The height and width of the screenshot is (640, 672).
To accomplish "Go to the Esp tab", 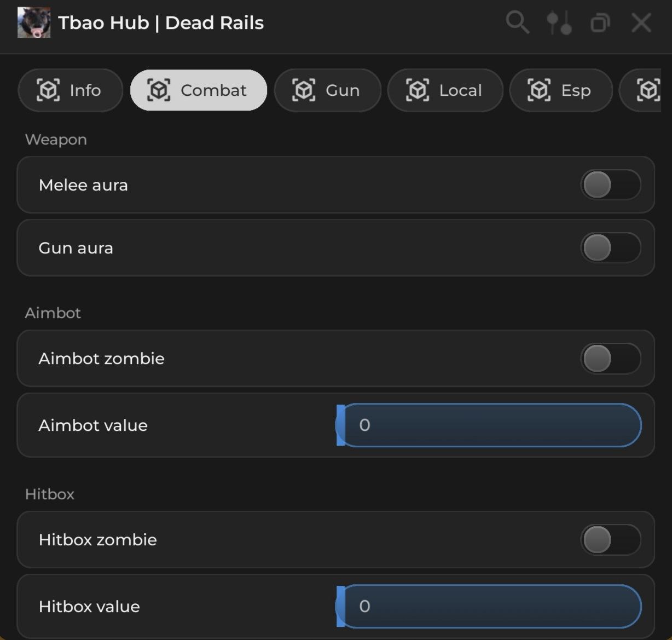I will coord(561,90).
